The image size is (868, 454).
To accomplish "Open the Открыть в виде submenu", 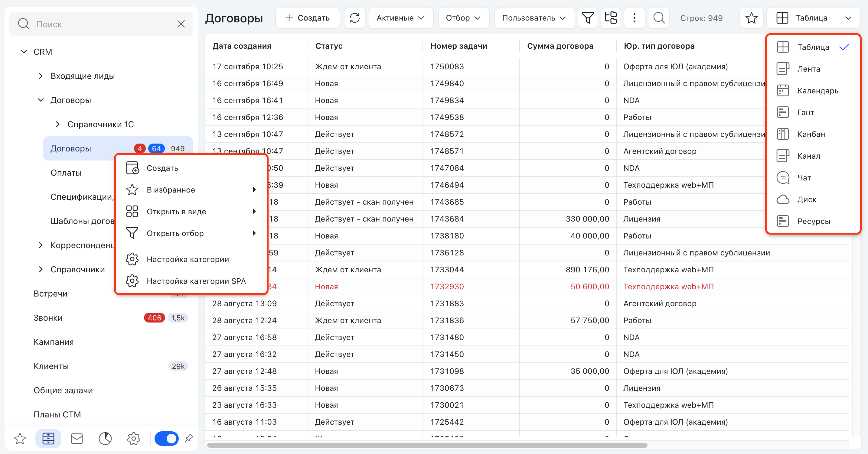I will 191,211.
